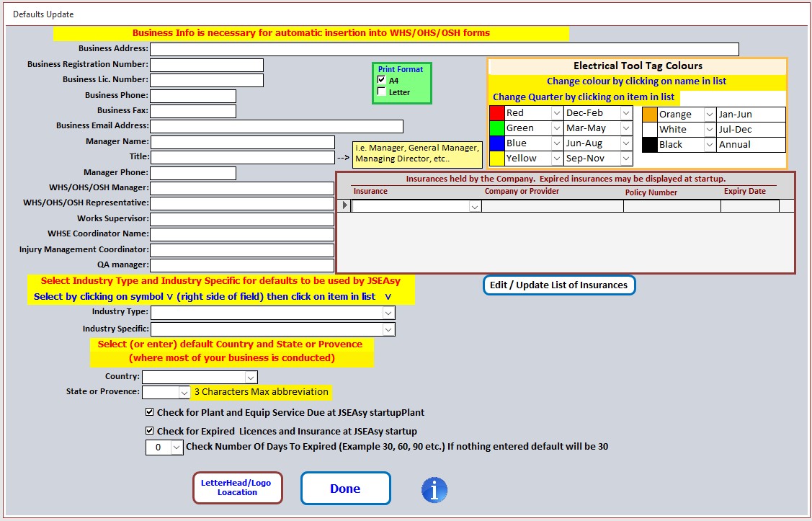Click the black colour swatch
The height and width of the screenshot is (521, 812).
pyautogui.click(x=650, y=145)
